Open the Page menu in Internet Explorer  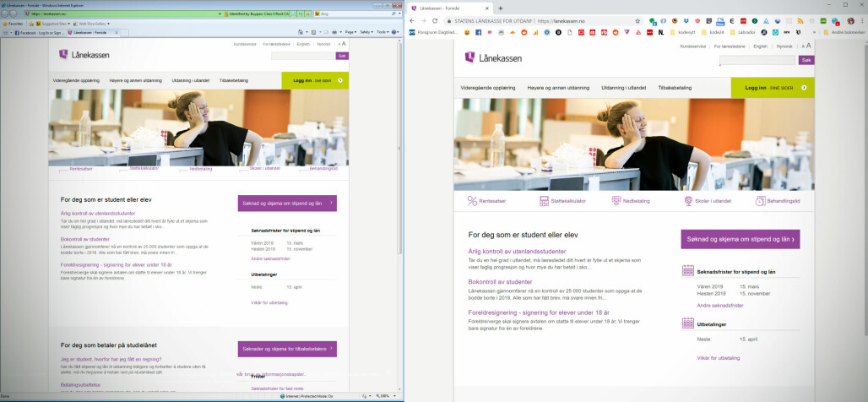tap(350, 32)
